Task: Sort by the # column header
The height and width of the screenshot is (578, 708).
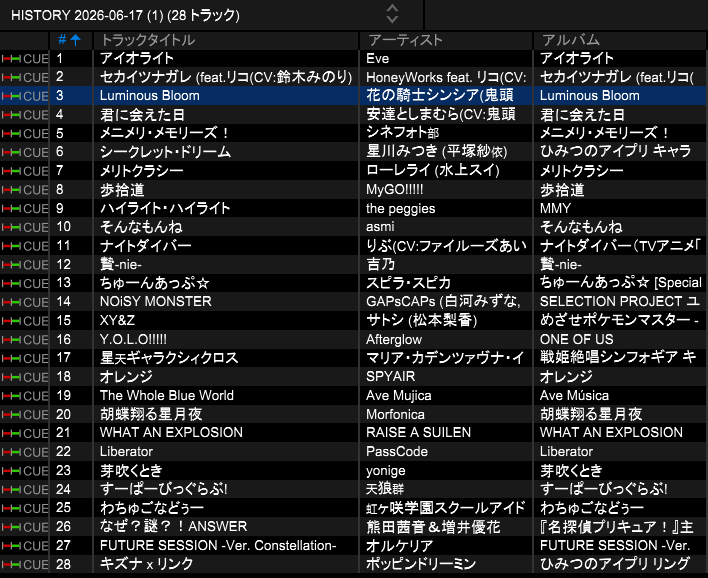Action: click(70, 40)
